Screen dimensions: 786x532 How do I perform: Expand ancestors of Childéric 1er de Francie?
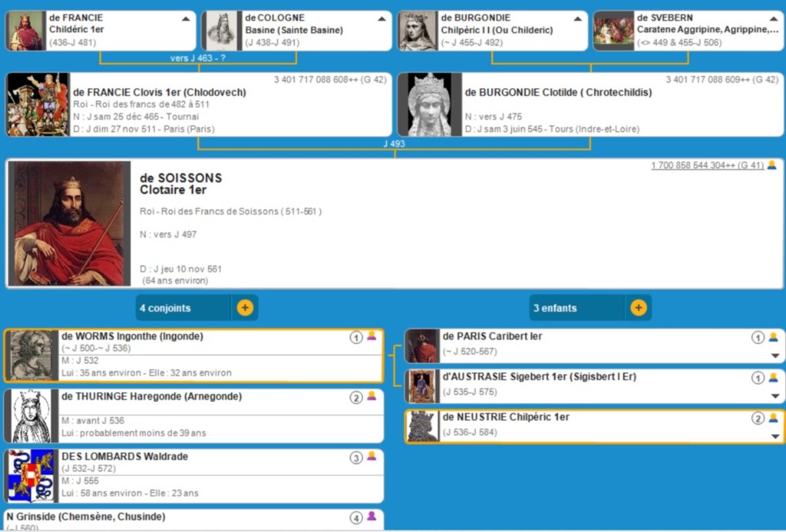point(186,18)
